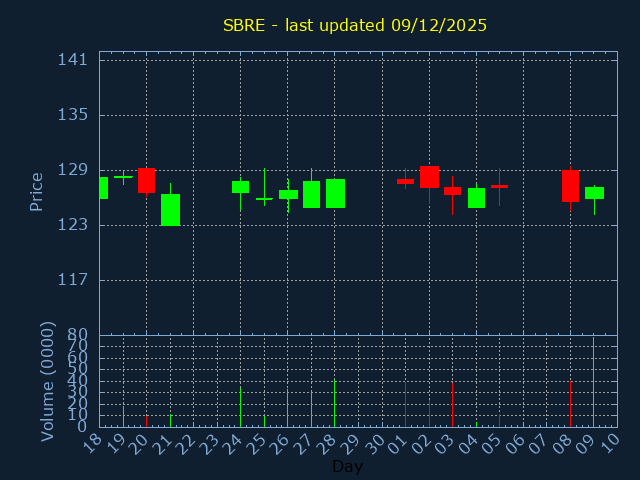Image resolution: width=640 pixels, height=480 pixels.
Task: Click day label 22 on x-axis
Action: (186, 443)
